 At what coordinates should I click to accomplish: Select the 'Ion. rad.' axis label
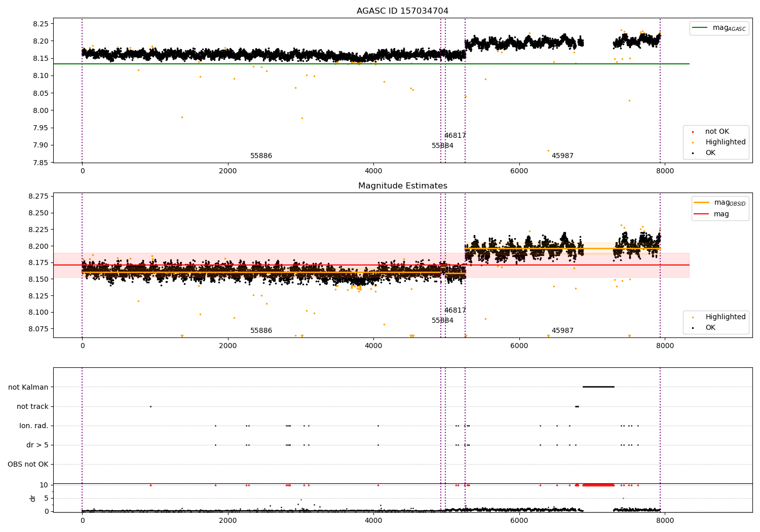34,426
